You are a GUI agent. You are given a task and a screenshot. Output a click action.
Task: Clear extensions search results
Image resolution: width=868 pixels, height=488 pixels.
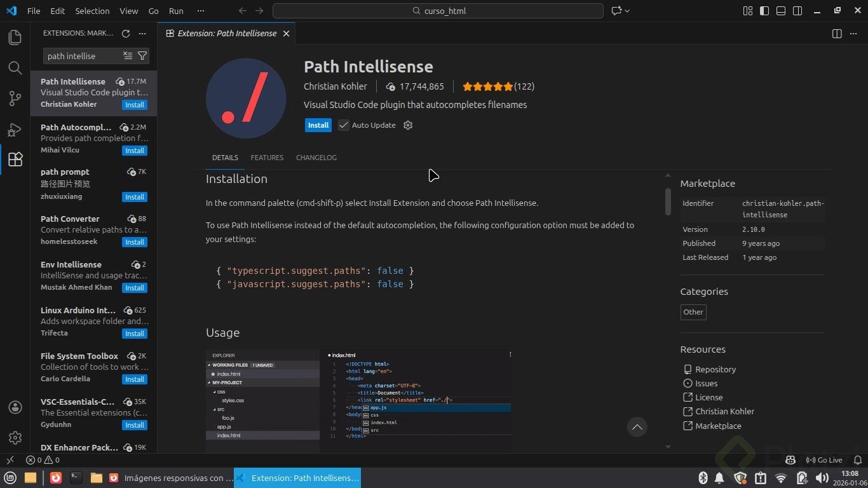pyautogui.click(x=128, y=56)
